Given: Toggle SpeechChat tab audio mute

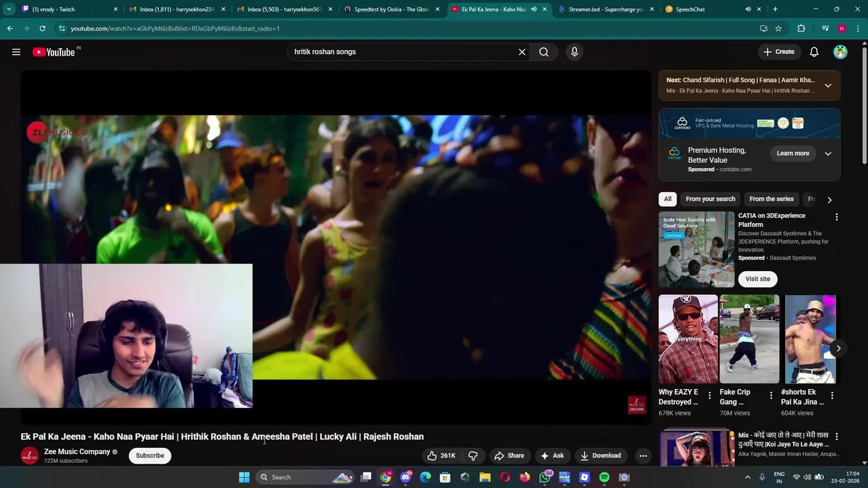Looking at the screenshot, I should (748, 9).
